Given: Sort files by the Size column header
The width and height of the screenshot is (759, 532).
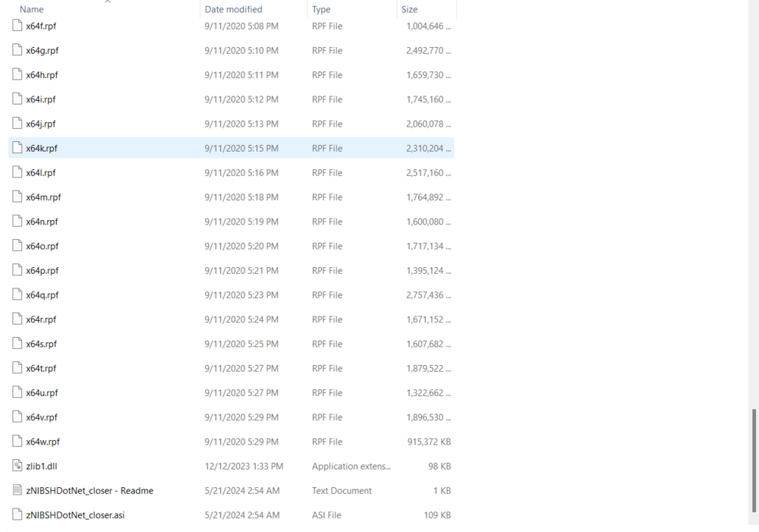Looking at the screenshot, I should [409, 8].
